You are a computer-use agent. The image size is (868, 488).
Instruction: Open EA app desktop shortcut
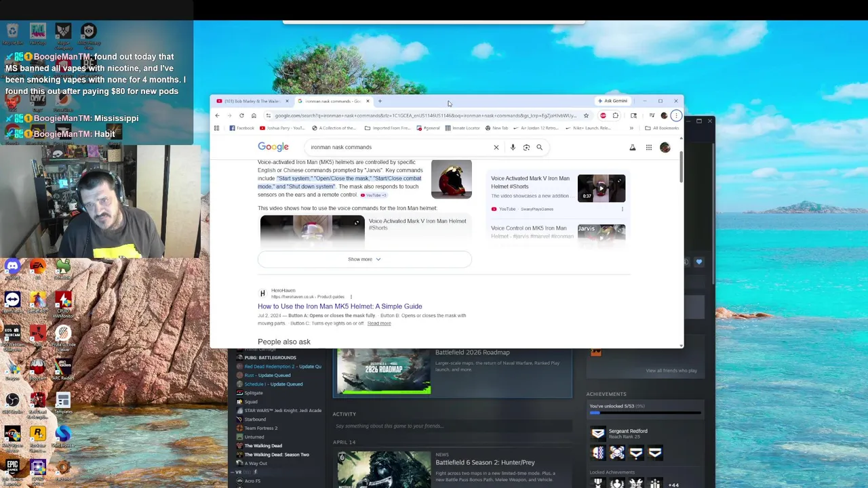37,268
